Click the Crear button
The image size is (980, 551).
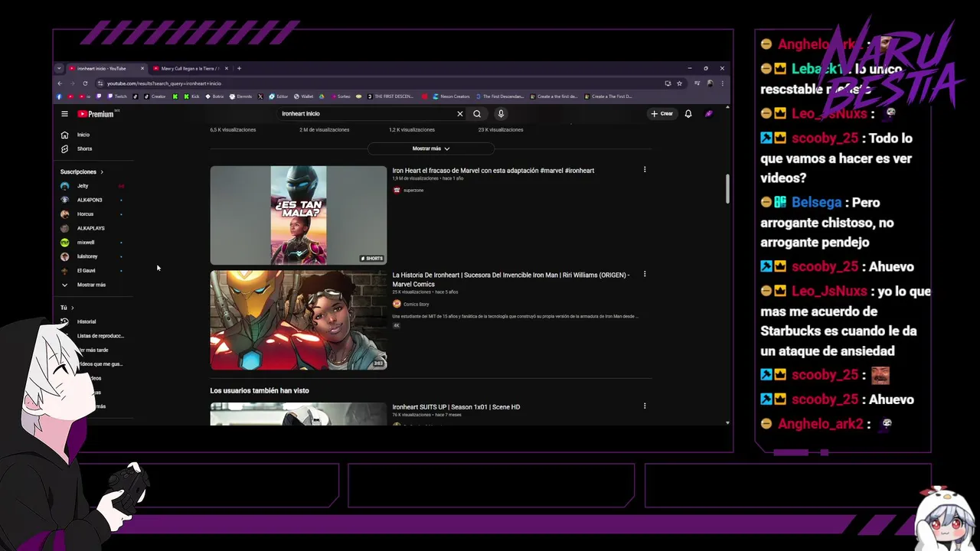click(x=662, y=114)
